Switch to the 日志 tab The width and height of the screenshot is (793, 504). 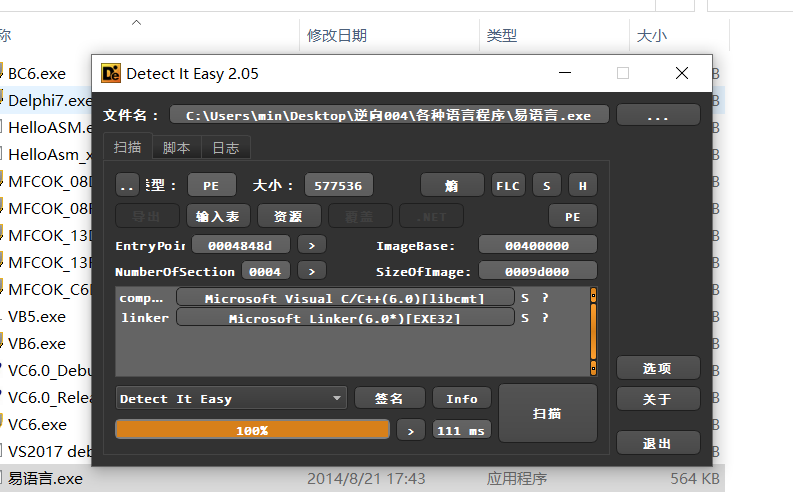point(226,148)
